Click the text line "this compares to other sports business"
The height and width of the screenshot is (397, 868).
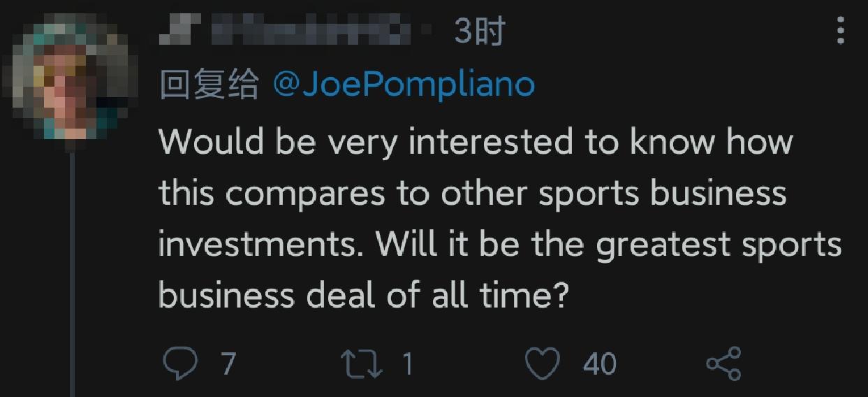pos(473,193)
